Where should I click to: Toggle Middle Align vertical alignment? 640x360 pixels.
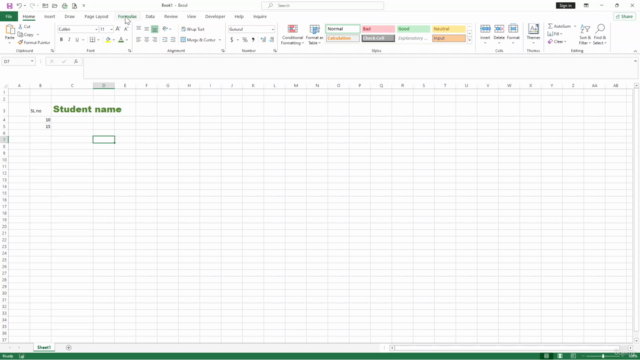[x=147, y=29]
